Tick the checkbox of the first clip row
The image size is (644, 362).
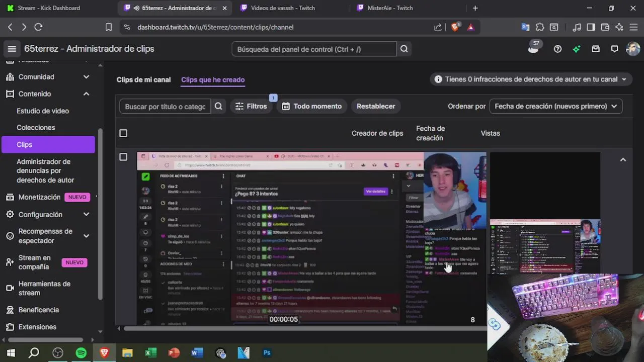coord(123,157)
